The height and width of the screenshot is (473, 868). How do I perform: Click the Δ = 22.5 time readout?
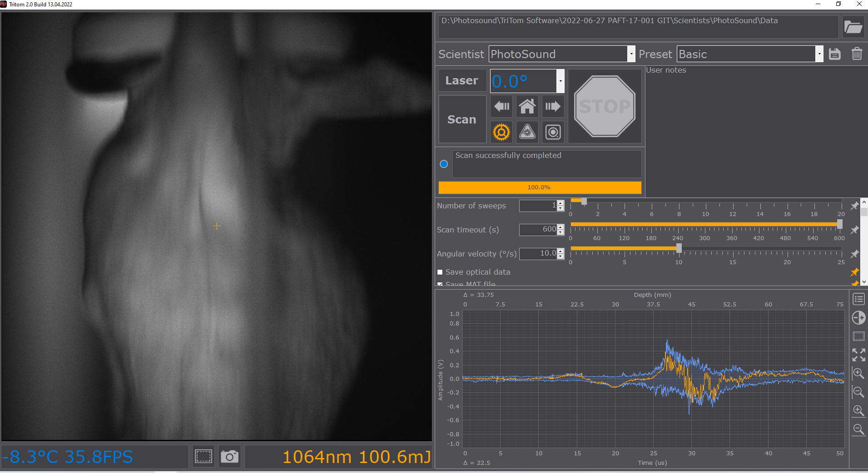476,463
